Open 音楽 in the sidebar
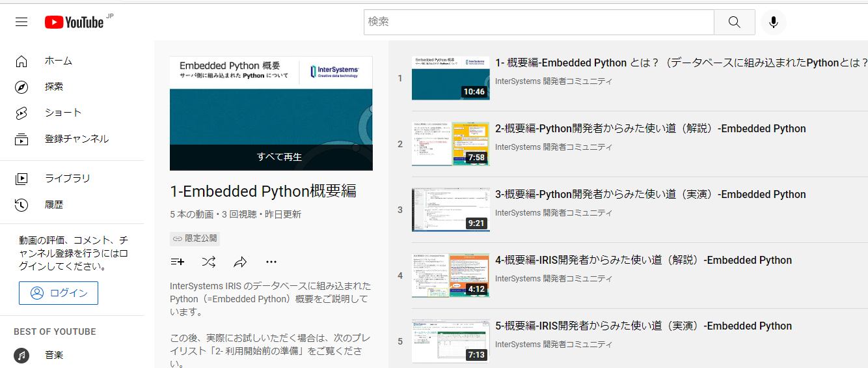The height and width of the screenshot is (368, 868). [54, 356]
